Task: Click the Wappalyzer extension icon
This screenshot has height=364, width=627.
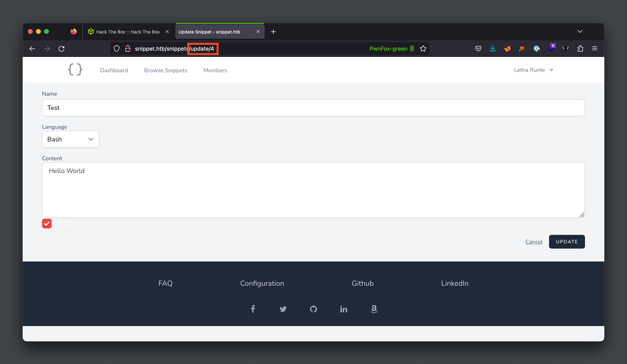Action: (566, 48)
